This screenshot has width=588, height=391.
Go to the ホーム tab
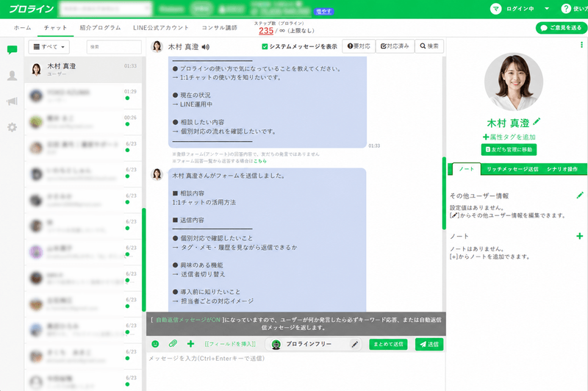point(23,28)
